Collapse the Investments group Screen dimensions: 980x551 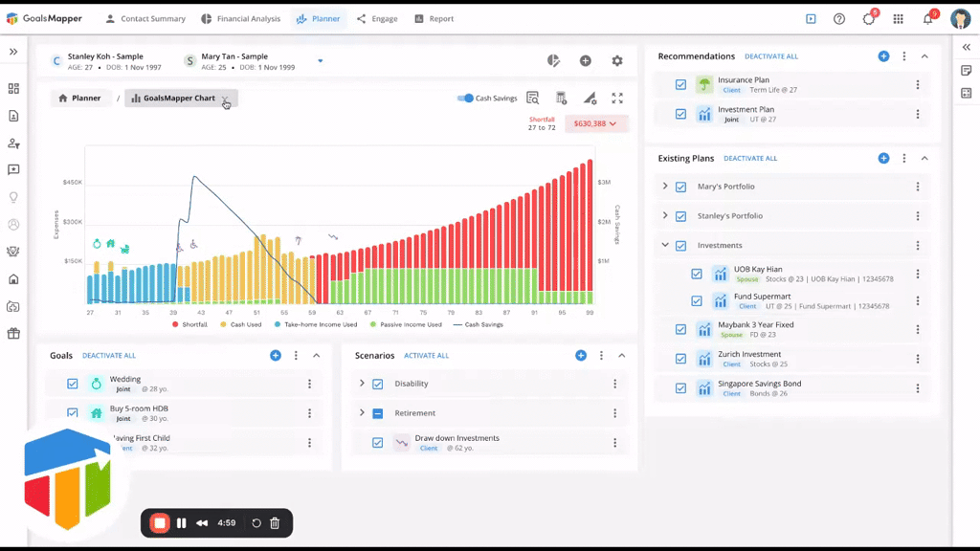click(x=665, y=245)
